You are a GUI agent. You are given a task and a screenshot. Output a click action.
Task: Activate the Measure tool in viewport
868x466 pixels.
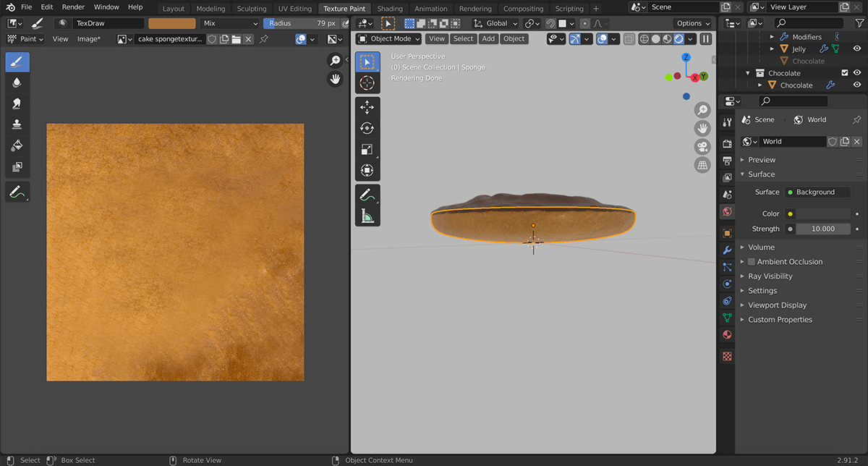point(367,216)
